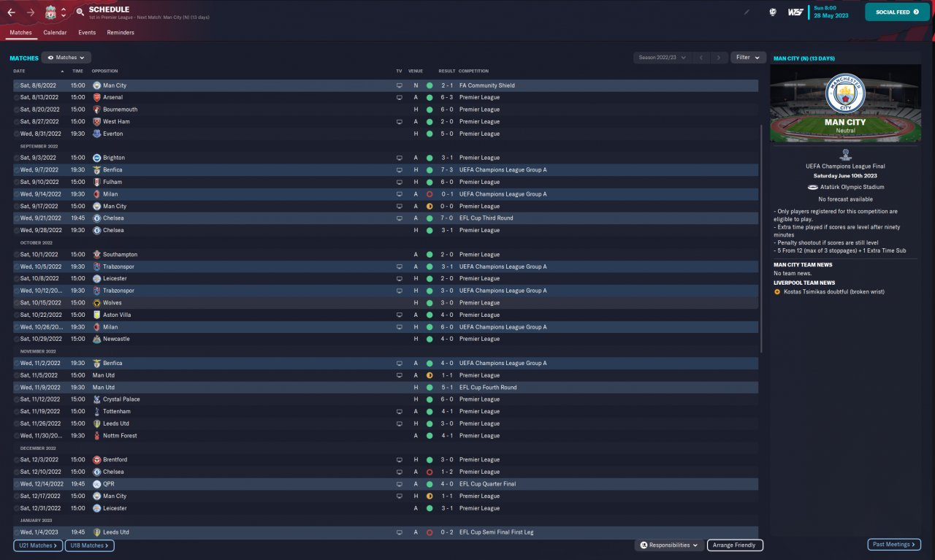The image size is (935, 560).
Task: Toggle the row selector for Sat 9/10/2022
Action: [x=16, y=182]
